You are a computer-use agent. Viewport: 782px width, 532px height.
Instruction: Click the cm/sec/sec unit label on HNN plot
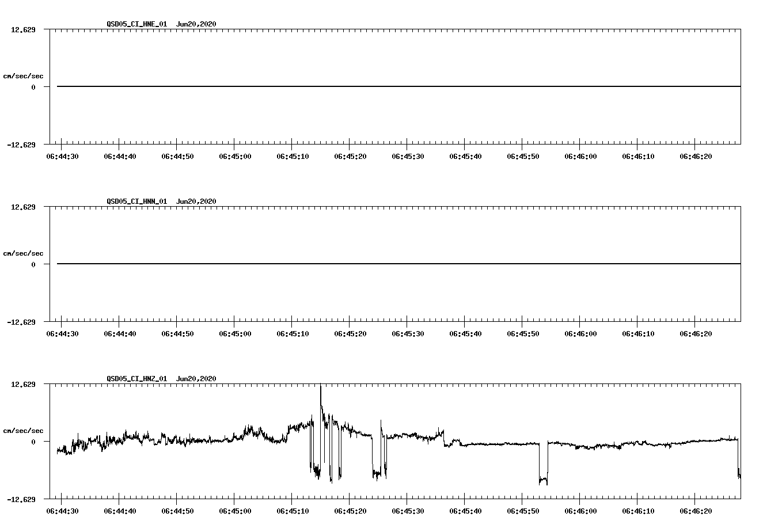(23, 253)
